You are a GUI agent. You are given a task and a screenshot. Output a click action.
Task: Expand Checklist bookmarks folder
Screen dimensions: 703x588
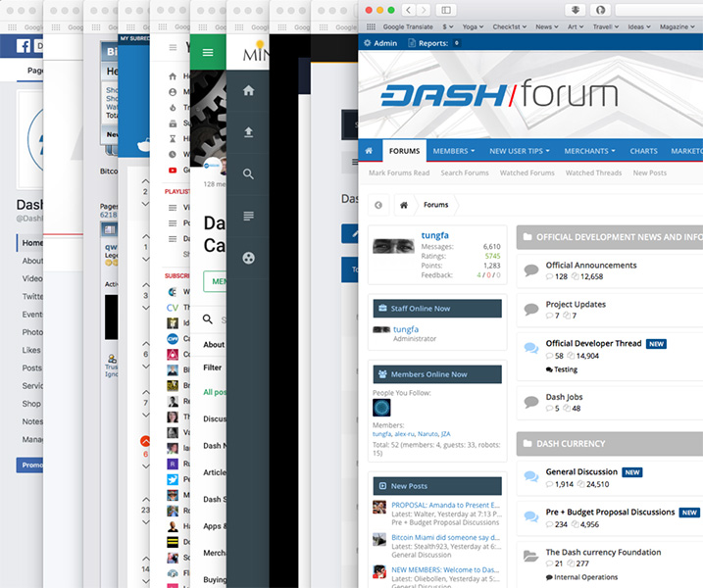(x=509, y=26)
